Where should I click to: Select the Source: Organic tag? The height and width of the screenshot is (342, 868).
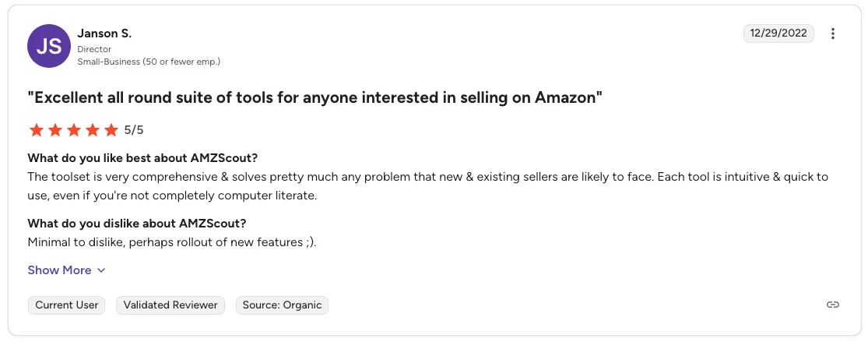pyautogui.click(x=283, y=305)
